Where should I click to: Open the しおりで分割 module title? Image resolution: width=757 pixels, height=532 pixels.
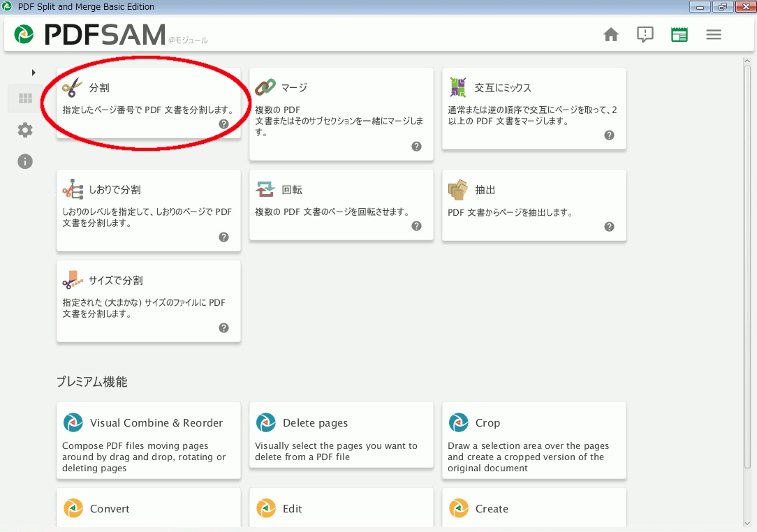point(115,190)
